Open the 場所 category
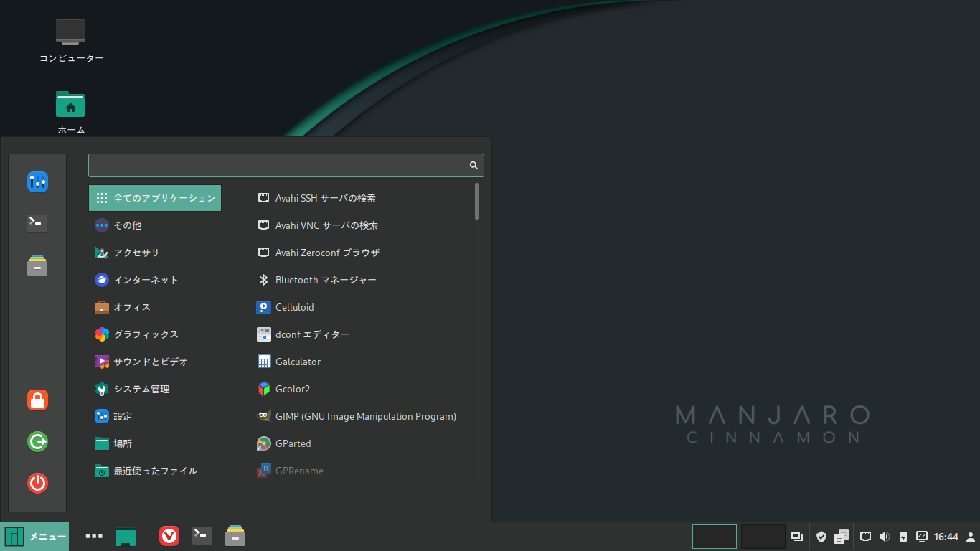Screen dimensions: 980x551 [155, 443]
